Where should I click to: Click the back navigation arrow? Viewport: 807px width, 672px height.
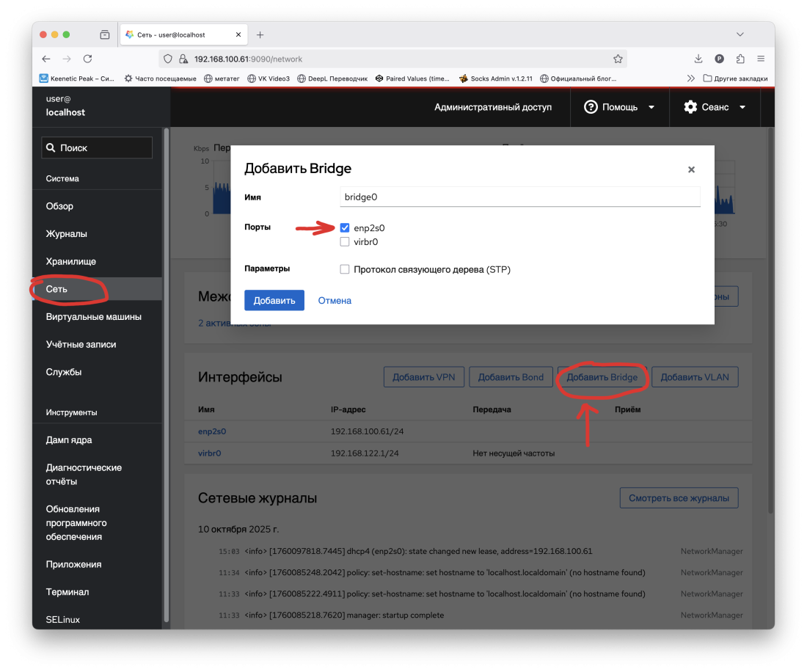46,59
